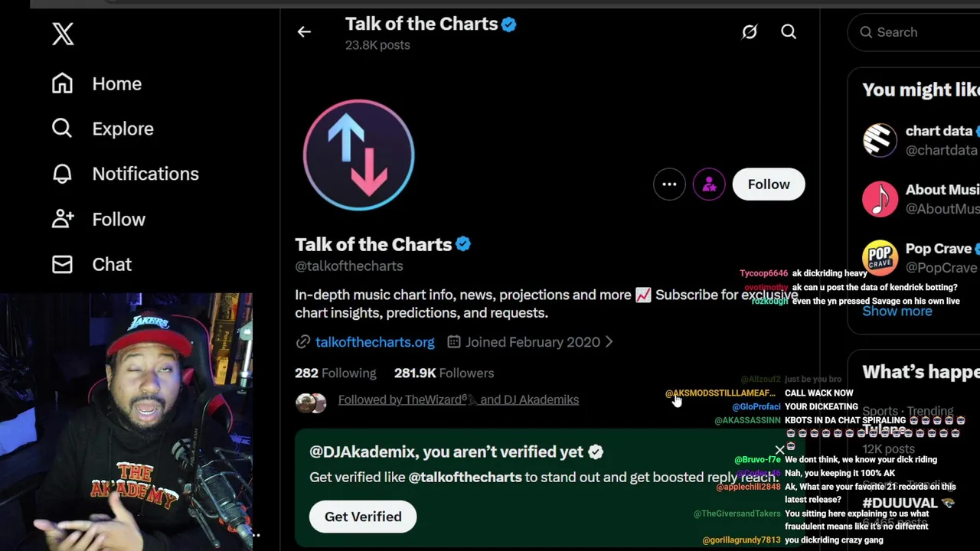Click the Get Verified button
Image resolution: width=980 pixels, height=551 pixels.
coord(363,517)
